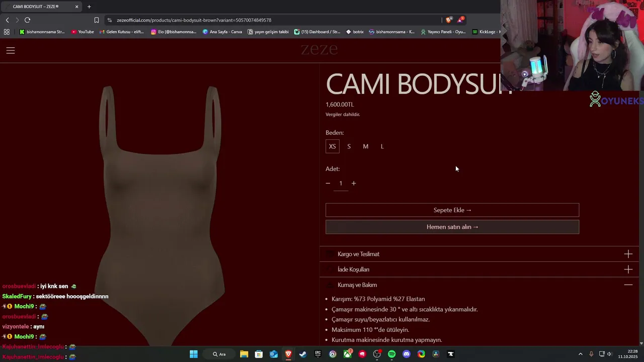Click the Brave browser taskbar icon
The height and width of the screenshot is (362, 644).
288,354
